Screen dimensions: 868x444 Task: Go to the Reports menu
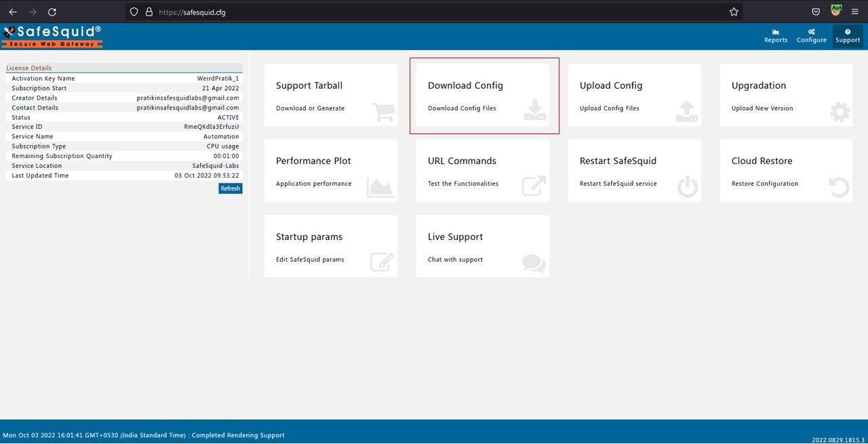[x=776, y=36]
